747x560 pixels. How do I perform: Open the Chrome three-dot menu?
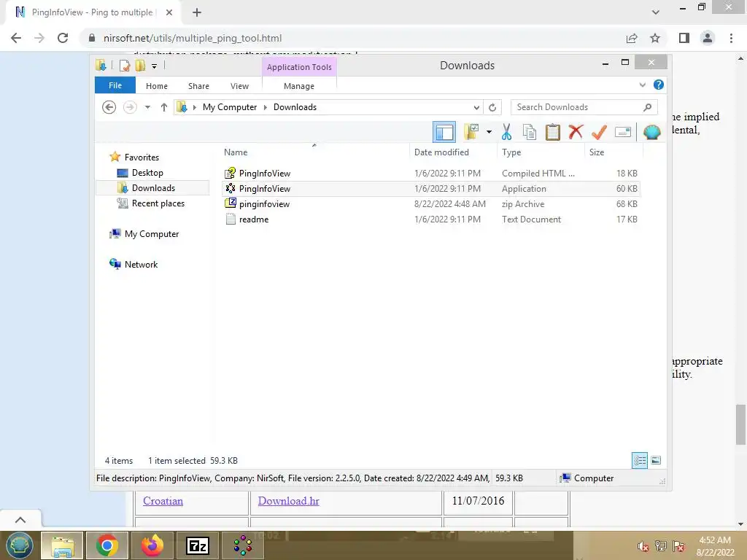(731, 38)
